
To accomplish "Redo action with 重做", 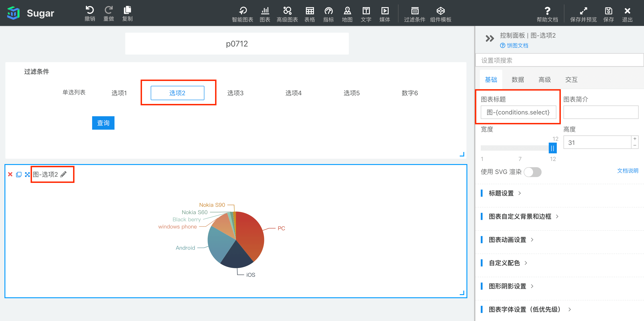I will click(x=108, y=13).
